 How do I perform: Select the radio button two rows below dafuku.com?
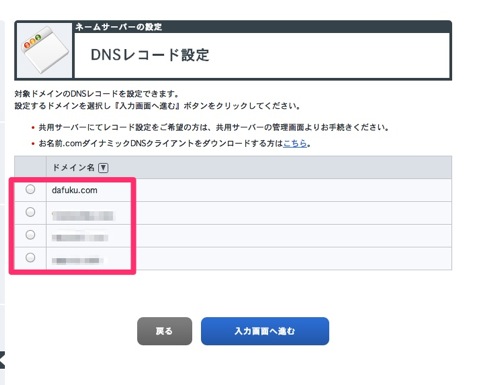pos(30,235)
